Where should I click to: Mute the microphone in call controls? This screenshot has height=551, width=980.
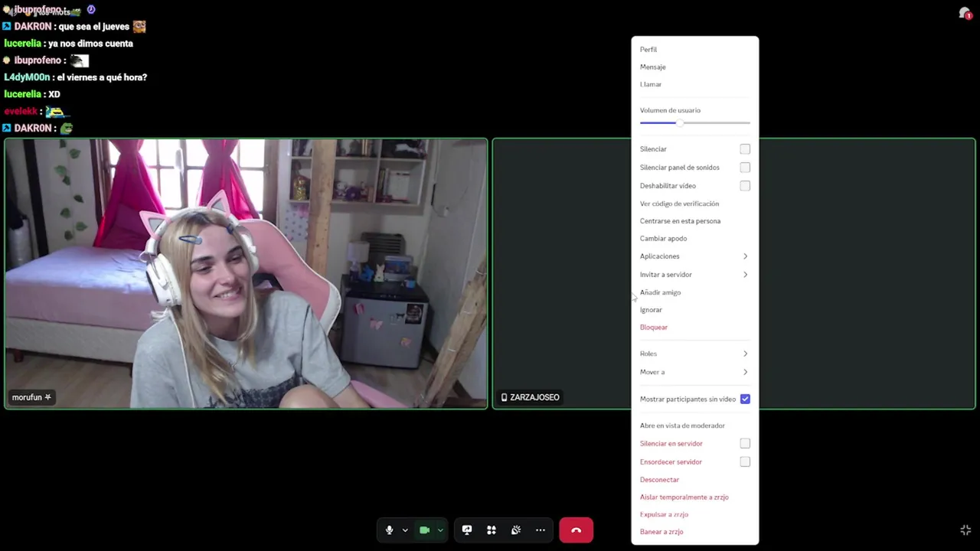coord(389,530)
